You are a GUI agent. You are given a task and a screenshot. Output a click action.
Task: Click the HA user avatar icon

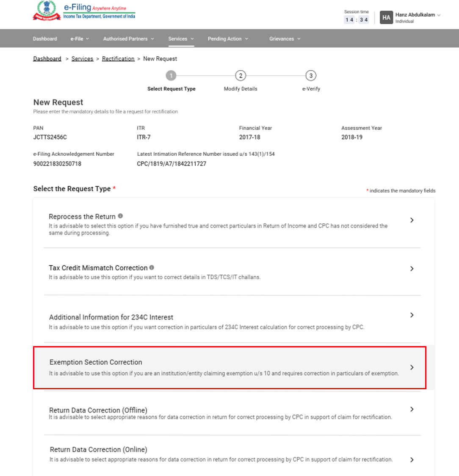(386, 18)
